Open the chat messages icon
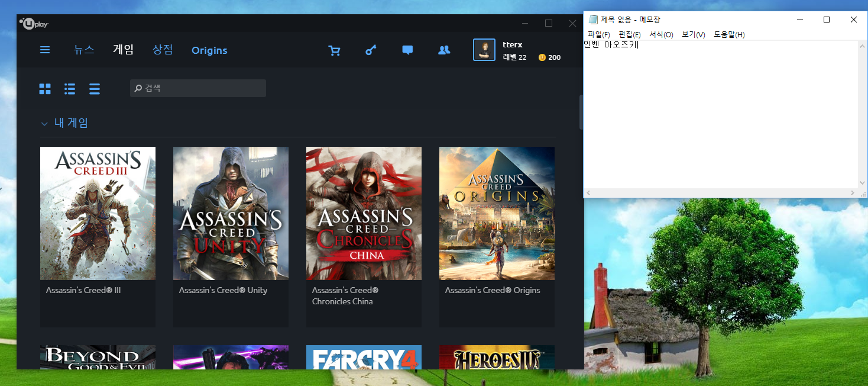This screenshot has width=868, height=386. click(407, 50)
